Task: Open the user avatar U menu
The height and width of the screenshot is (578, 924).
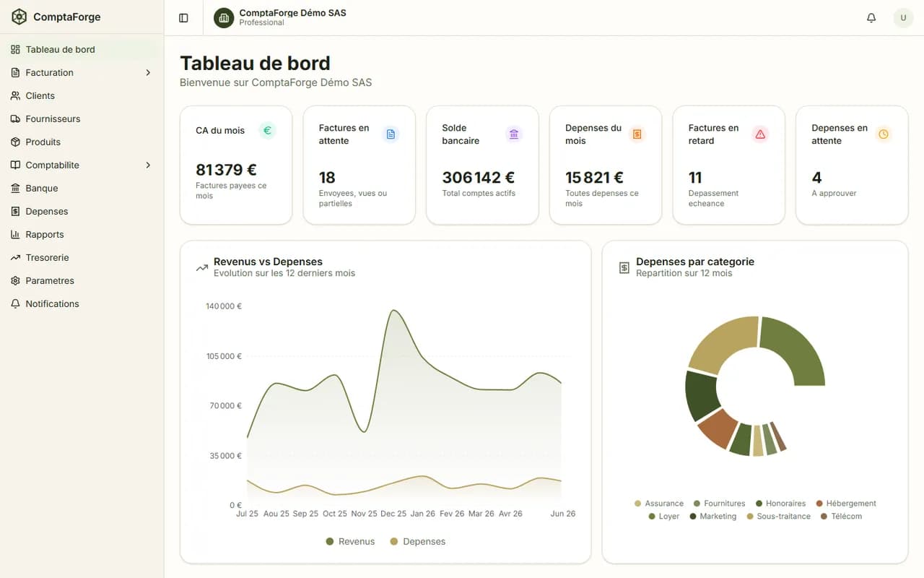Action: (x=903, y=18)
